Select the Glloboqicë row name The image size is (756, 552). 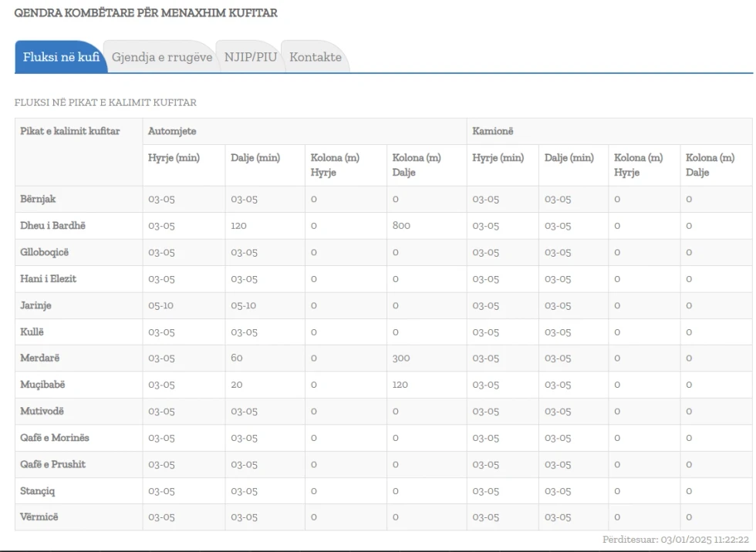pyautogui.click(x=45, y=252)
